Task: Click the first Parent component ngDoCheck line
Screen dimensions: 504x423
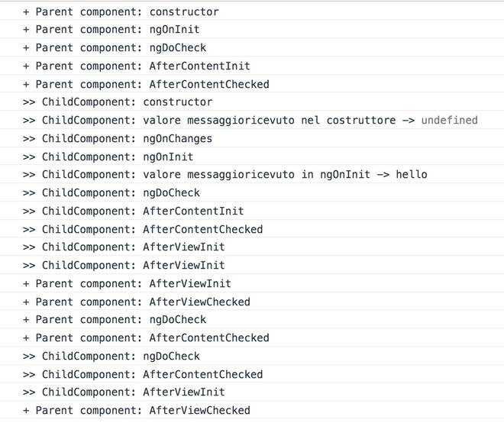Action: pyautogui.click(x=115, y=48)
